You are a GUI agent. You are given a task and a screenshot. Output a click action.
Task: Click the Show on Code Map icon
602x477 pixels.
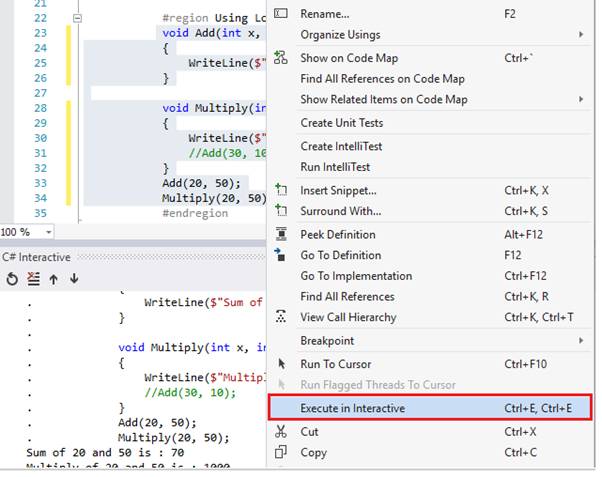click(x=280, y=58)
